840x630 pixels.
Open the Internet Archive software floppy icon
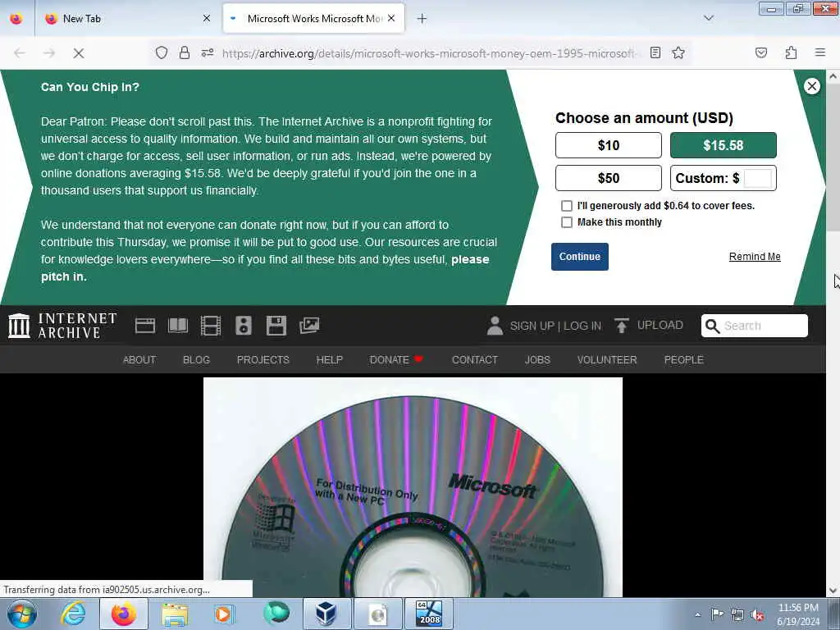click(276, 326)
